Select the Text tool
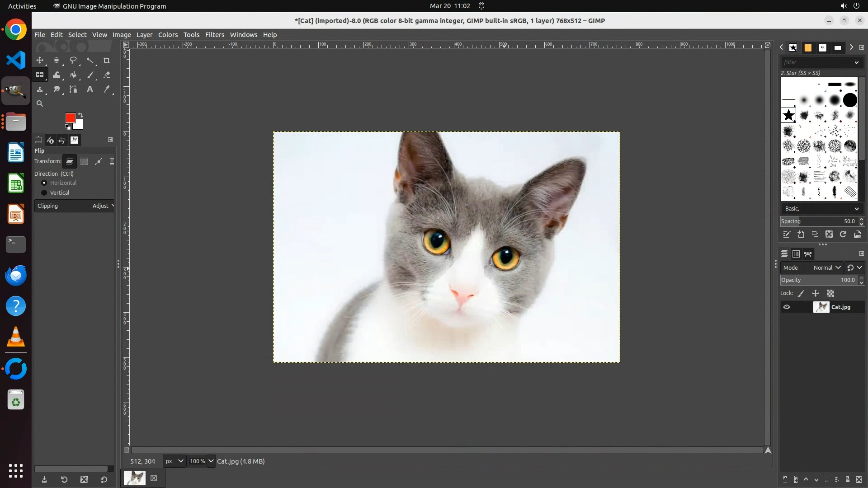Viewport: 868px width, 488px height. 90,89
